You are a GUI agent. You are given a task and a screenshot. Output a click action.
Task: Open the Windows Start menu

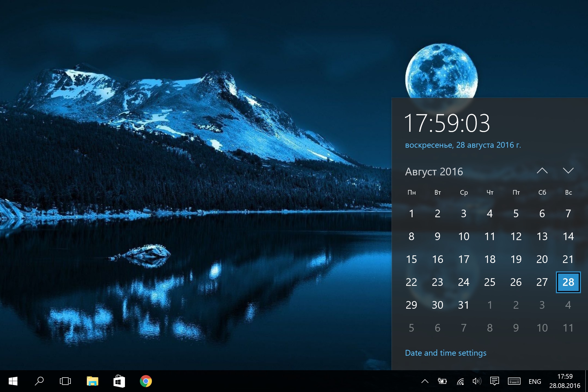(13, 381)
